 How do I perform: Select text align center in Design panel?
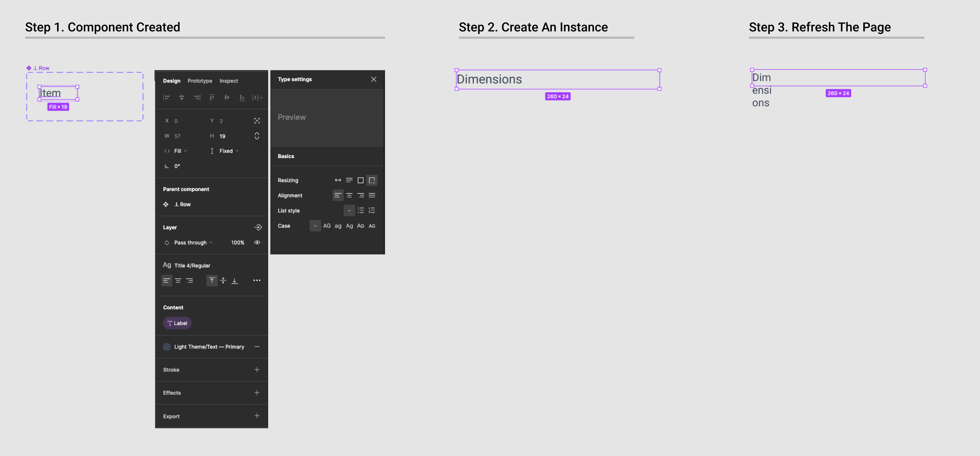[178, 281]
